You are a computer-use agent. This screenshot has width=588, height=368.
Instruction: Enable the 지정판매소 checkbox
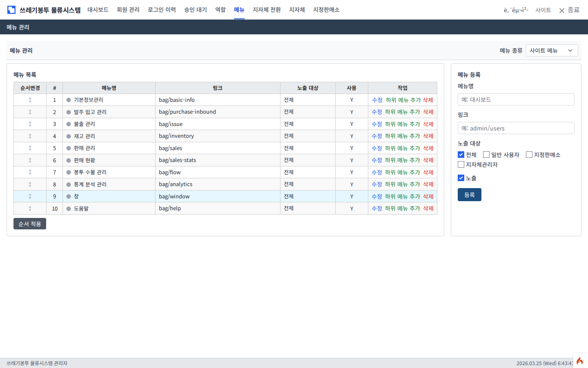tap(529, 155)
